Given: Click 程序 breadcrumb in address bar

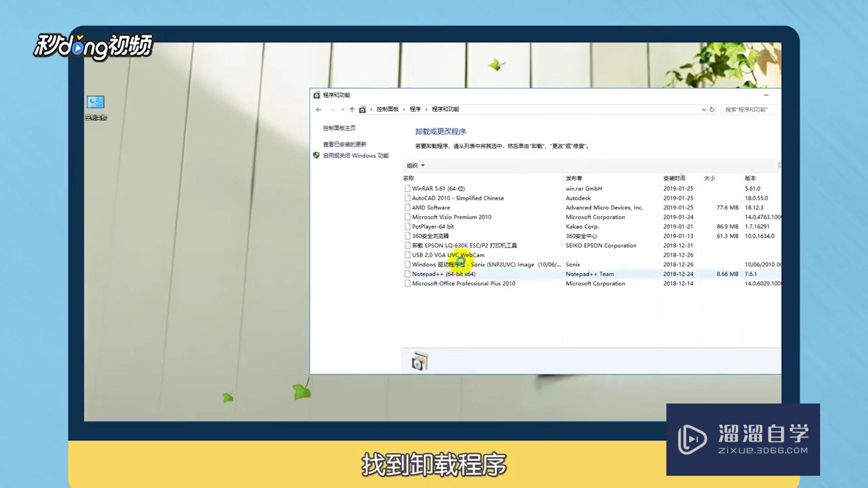Looking at the screenshot, I should [x=415, y=109].
